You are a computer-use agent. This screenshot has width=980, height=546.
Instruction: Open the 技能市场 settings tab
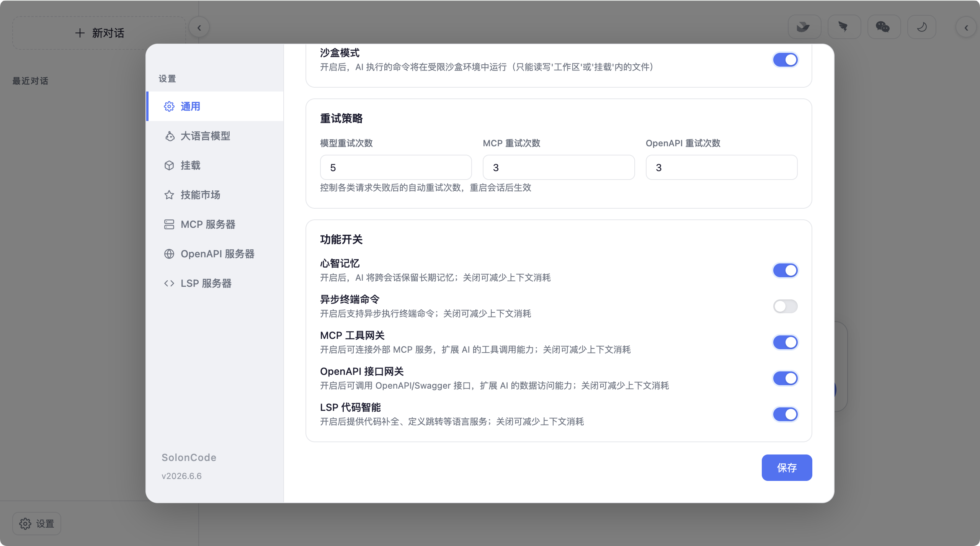[215, 195]
